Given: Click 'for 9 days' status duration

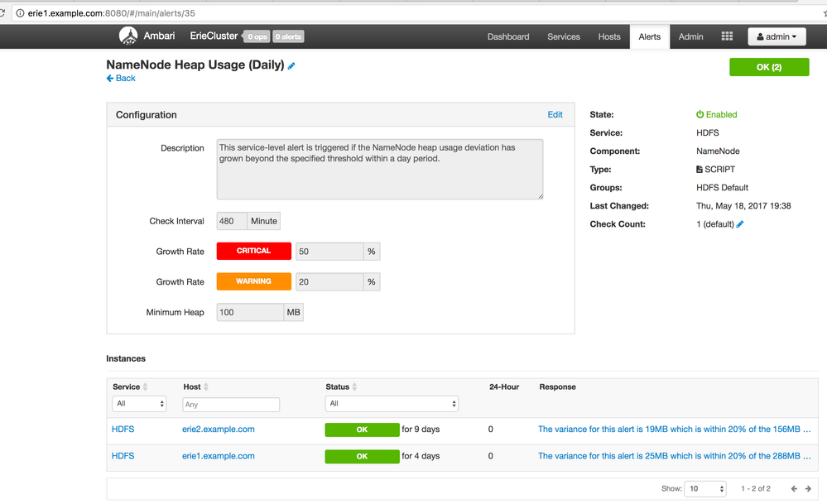Looking at the screenshot, I should 421,430.
